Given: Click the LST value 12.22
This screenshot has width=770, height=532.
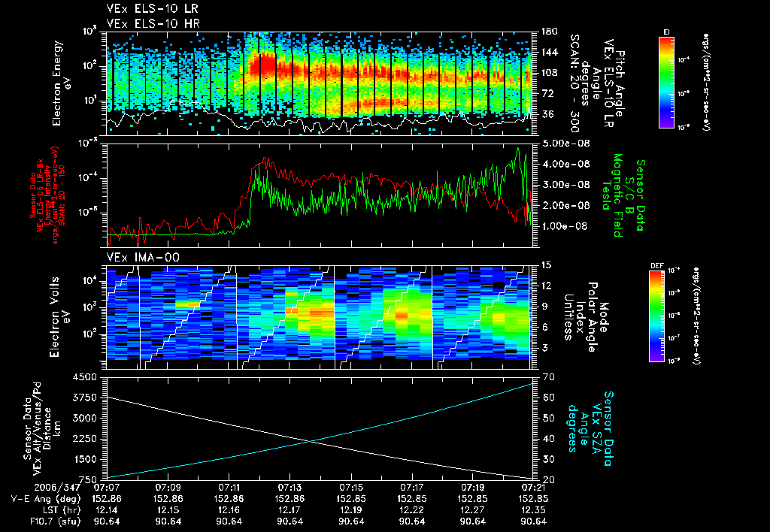Looking at the screenshot, I should point(412,510).
